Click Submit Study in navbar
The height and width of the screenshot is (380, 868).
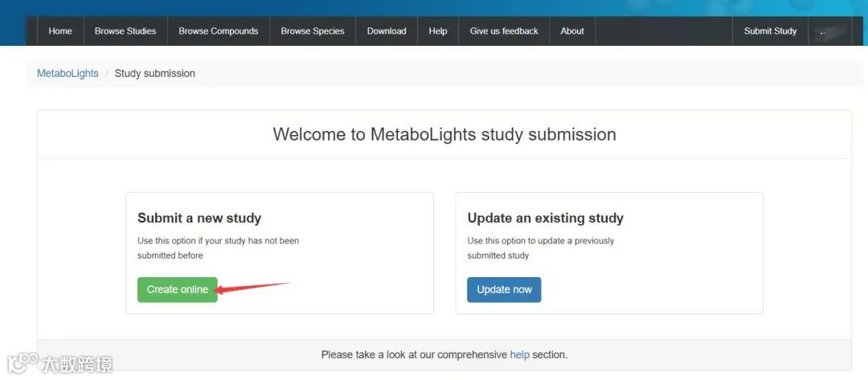pos(770,31)
